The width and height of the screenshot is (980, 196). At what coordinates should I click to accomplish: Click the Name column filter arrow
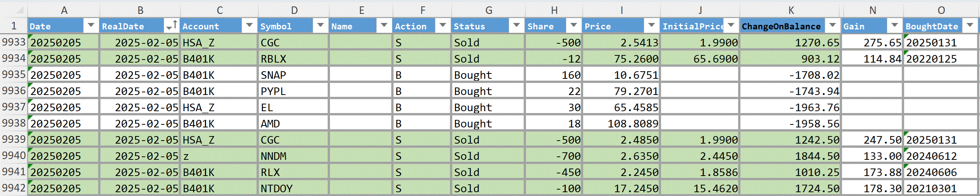[384, 26]
